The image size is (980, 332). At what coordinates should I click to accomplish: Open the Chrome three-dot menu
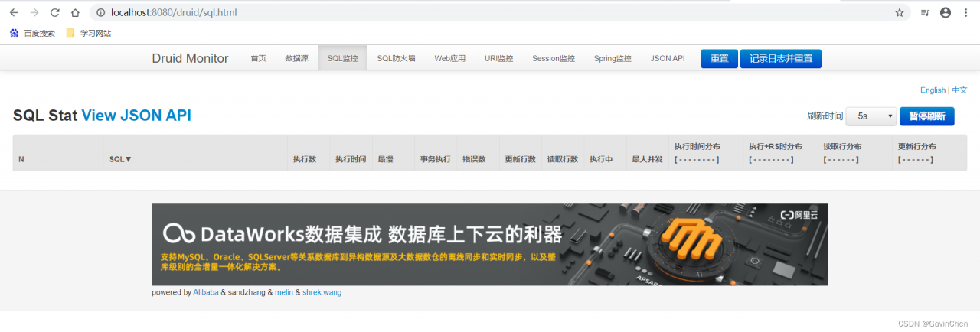coord(966,13)
